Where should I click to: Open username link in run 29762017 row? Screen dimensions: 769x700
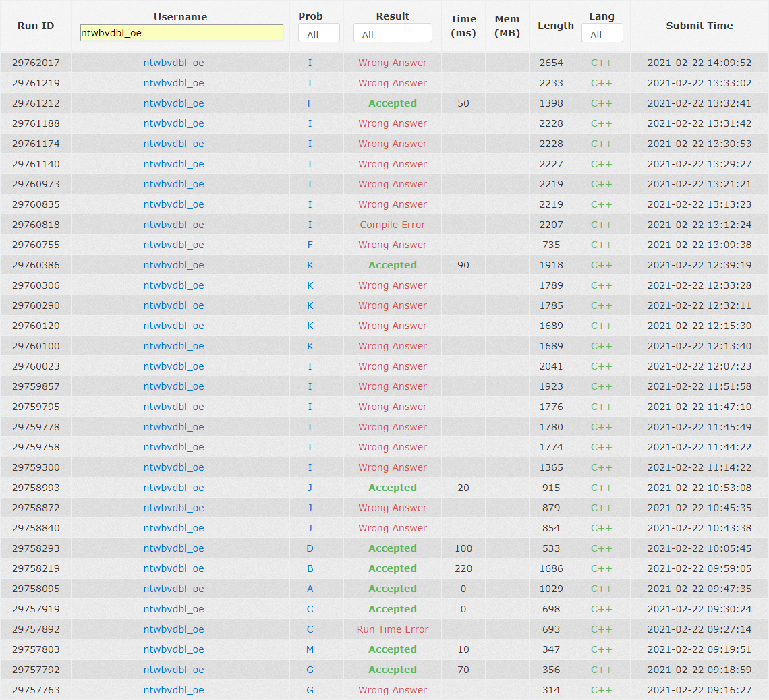[x=173, y=63]
